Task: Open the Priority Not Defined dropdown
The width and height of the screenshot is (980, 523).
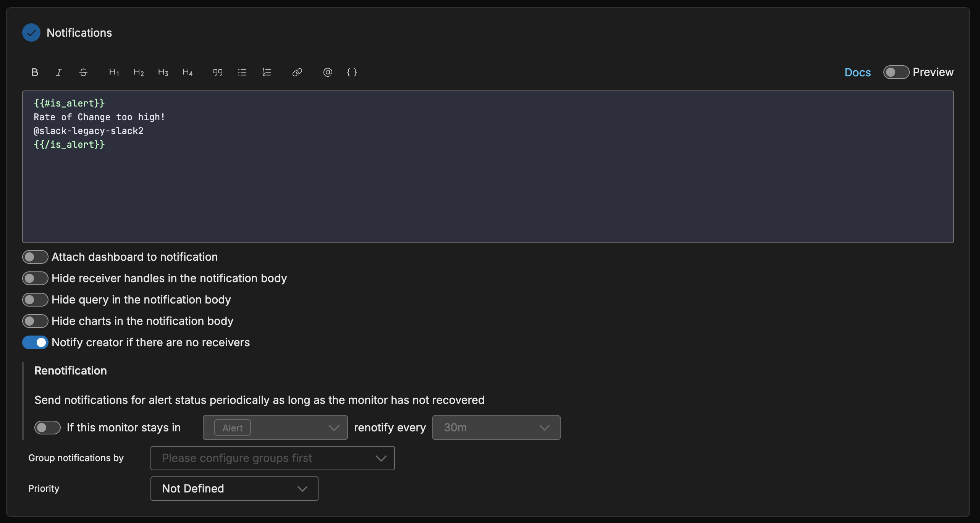Action: click(234, 489)
